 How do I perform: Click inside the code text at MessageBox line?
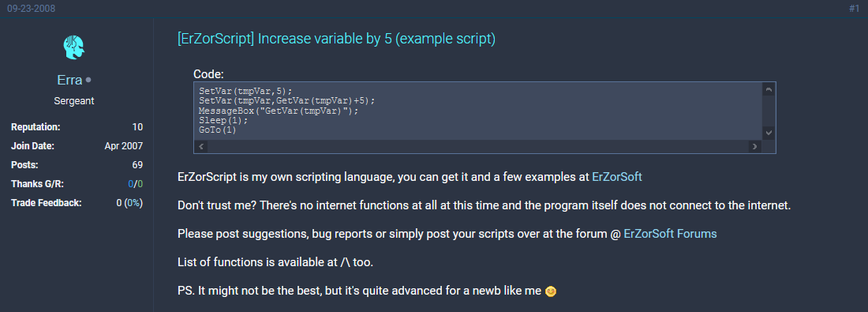(279, 111)
